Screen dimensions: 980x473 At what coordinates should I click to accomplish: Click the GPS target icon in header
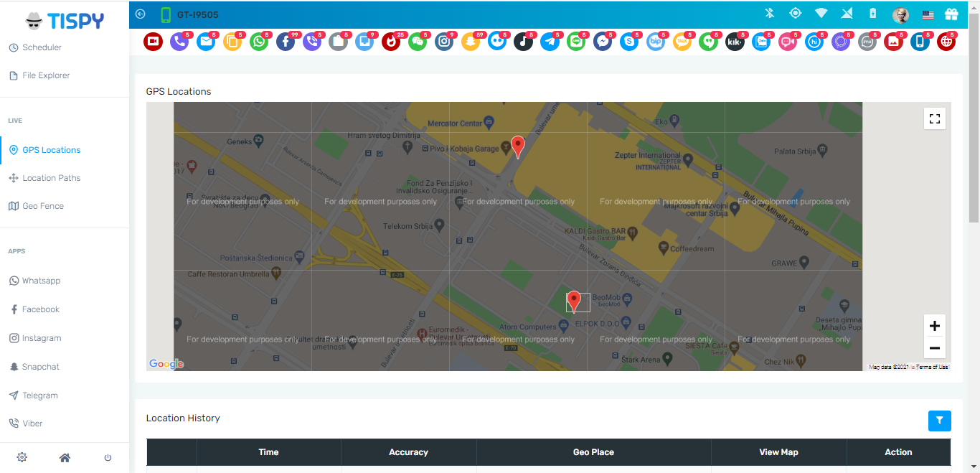tap(795, 13)
